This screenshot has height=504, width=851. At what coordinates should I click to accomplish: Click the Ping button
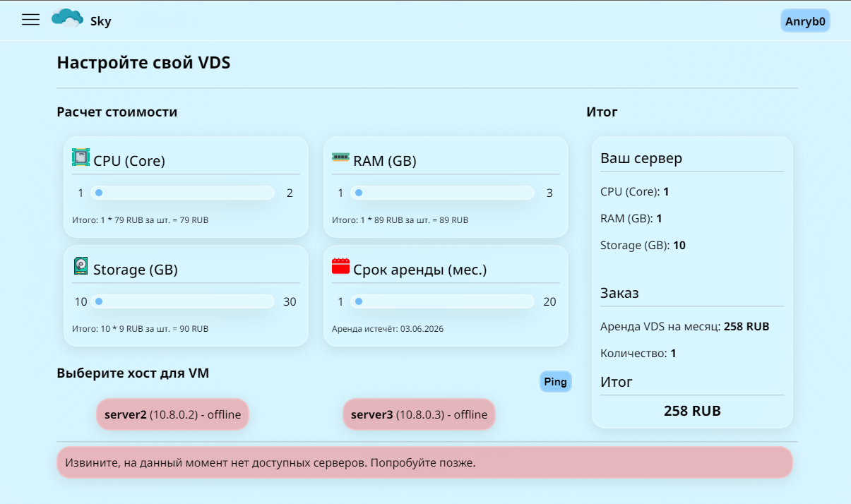556,382
